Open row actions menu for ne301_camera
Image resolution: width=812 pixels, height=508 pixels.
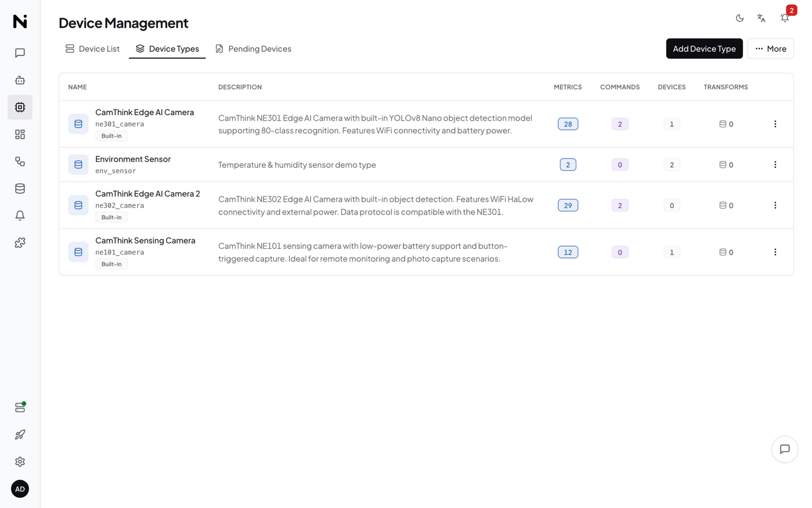pos(775,124)
